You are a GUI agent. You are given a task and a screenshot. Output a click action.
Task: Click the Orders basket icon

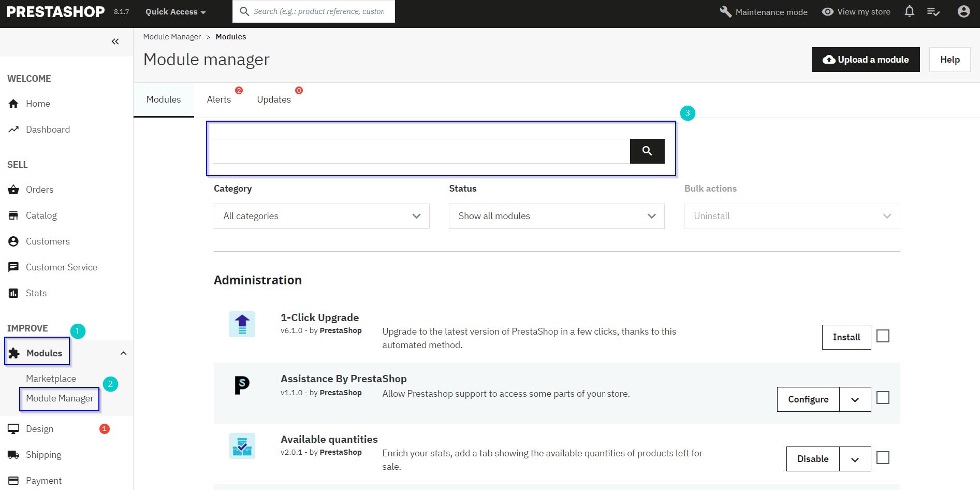13,190
